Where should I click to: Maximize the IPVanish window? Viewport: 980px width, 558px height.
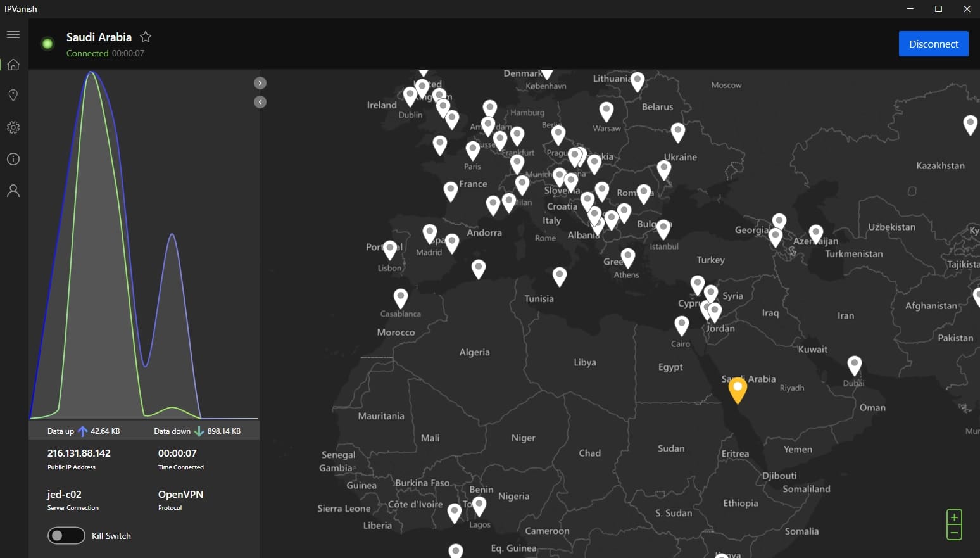click(x=938, y=9)
